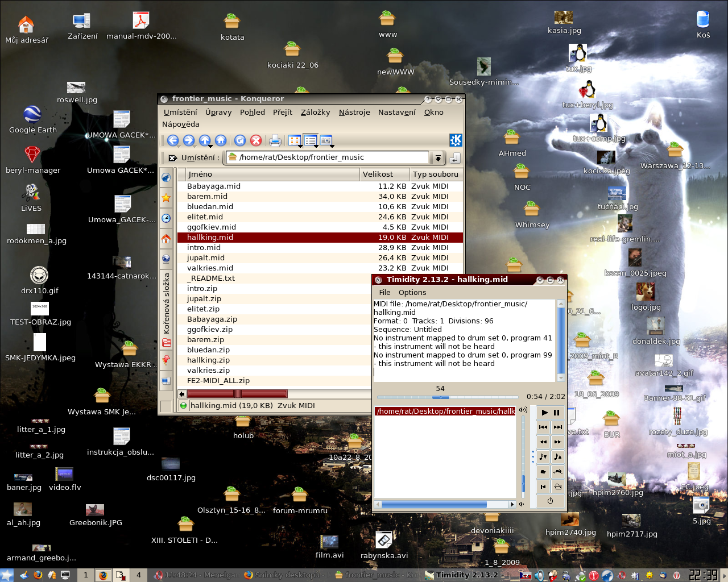728x582 pixels.
Task: Click the Konqueror location path field
Action: pyautogui.click(x=328, y=157)
